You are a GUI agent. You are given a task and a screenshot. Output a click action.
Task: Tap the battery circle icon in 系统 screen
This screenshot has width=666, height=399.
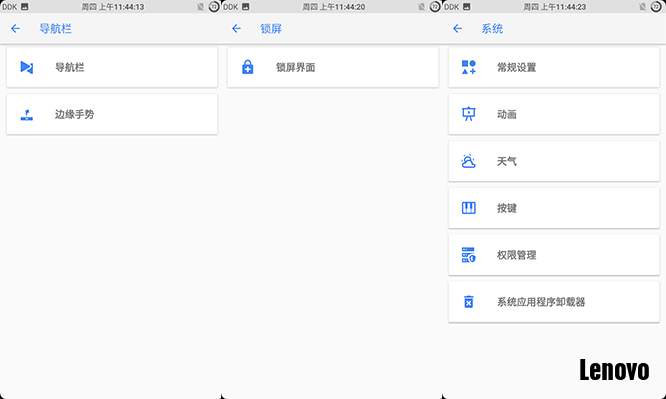click(656, 7)
